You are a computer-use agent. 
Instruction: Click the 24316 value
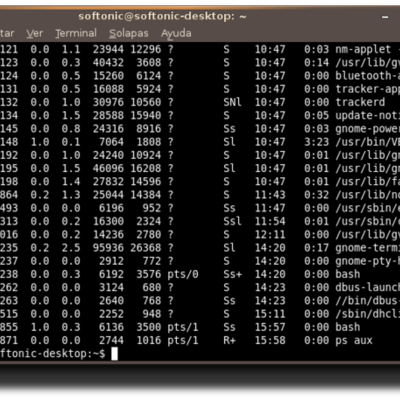coord(108,129)
